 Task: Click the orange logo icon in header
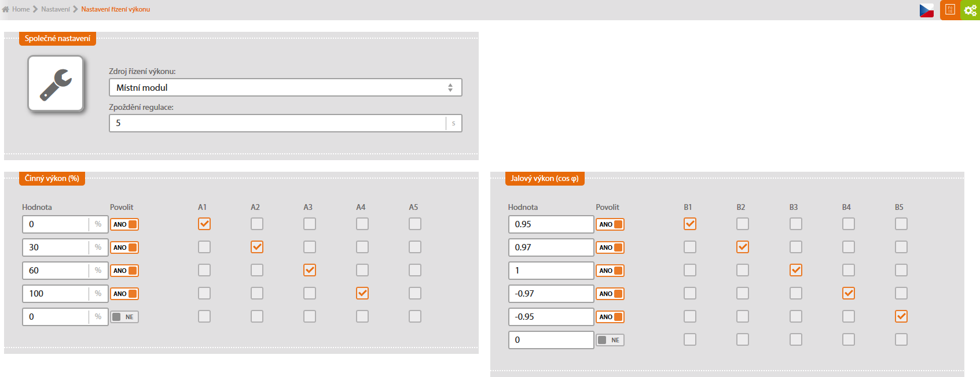(950, 10)
